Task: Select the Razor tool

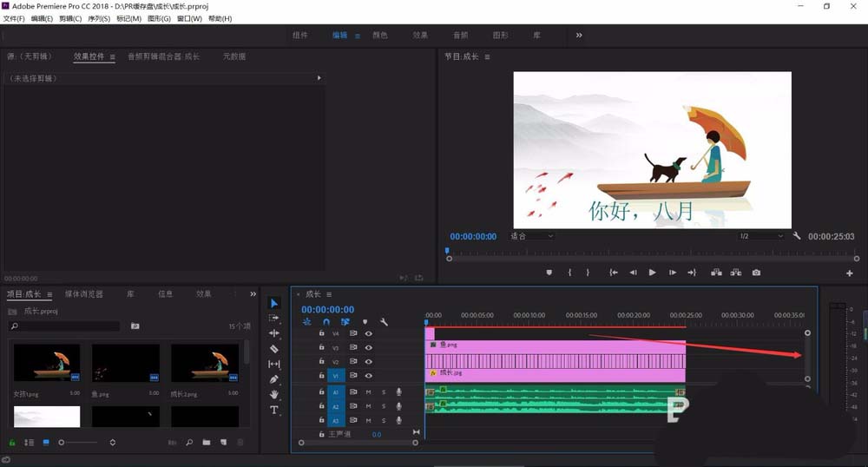Action: tap(274, 349)
